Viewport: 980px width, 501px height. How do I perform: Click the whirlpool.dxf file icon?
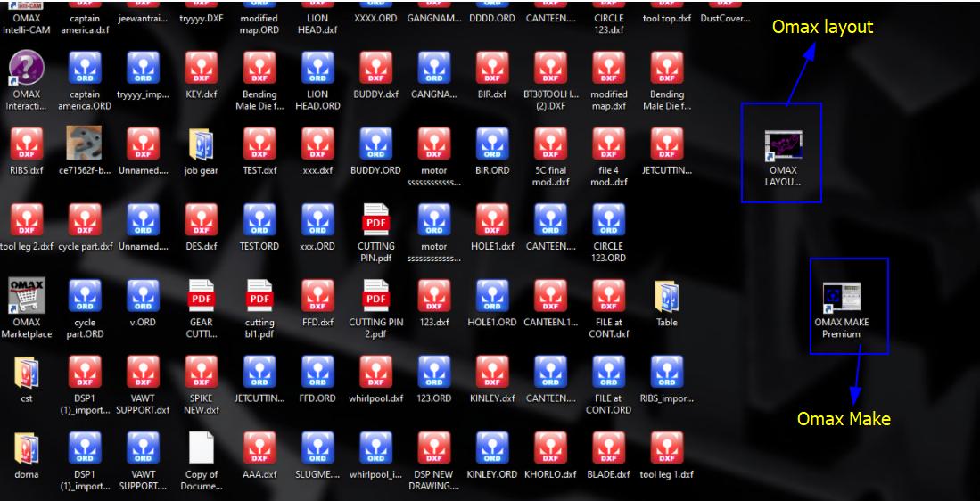click(375, 372)
